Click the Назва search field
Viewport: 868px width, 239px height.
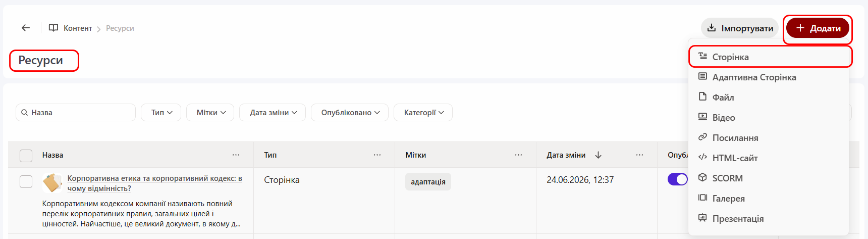(76, 113)
